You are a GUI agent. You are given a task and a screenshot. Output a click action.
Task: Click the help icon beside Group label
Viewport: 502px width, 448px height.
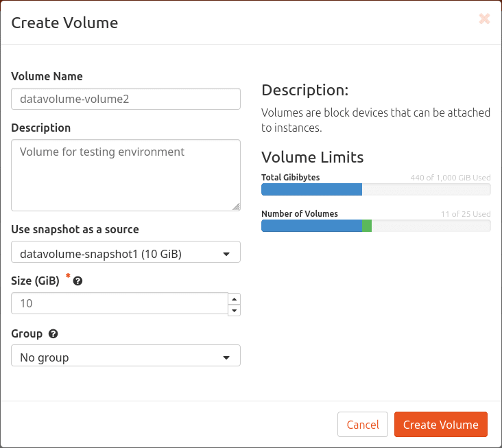(x=53, y=334)
